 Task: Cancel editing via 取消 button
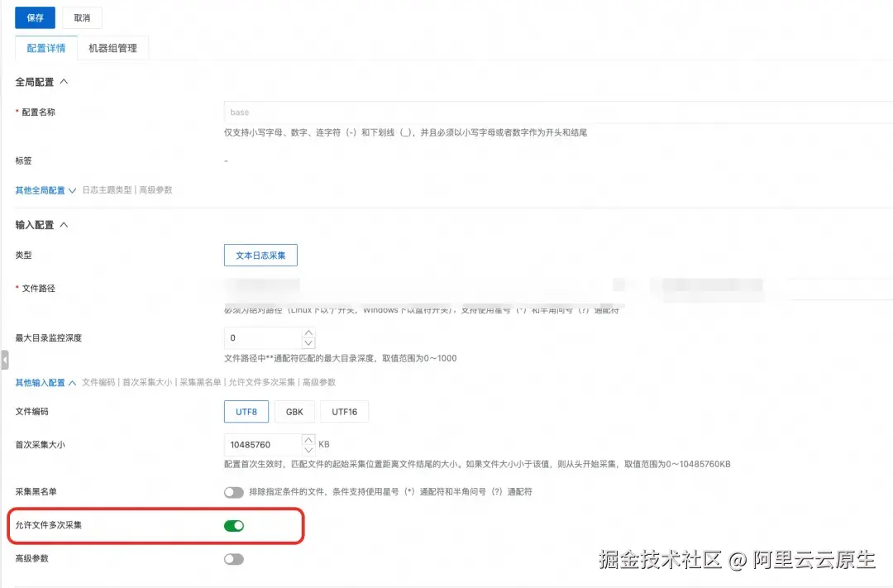click(x=81, y=17)
